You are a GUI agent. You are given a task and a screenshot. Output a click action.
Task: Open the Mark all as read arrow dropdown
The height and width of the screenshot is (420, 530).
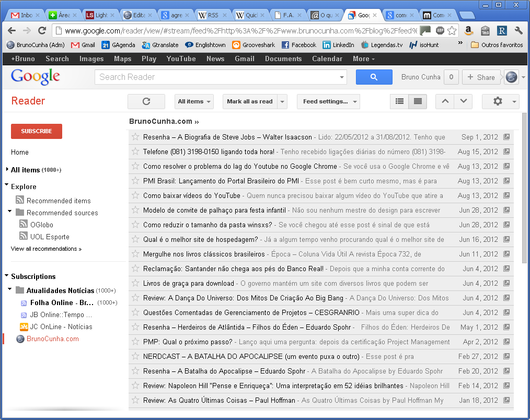click(282, 101)
